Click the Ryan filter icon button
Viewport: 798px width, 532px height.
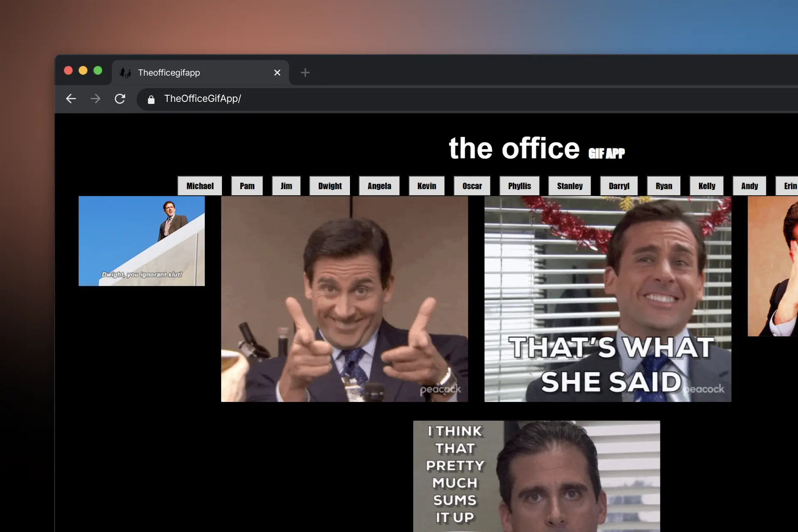coord(663,185)
